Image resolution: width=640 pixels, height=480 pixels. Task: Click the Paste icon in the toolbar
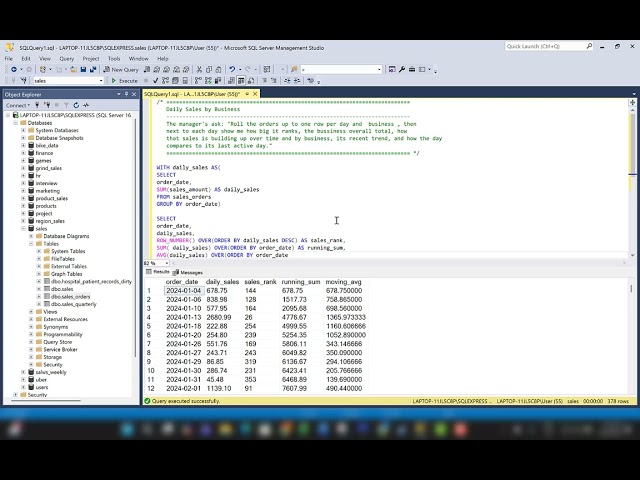coord(219,69)
